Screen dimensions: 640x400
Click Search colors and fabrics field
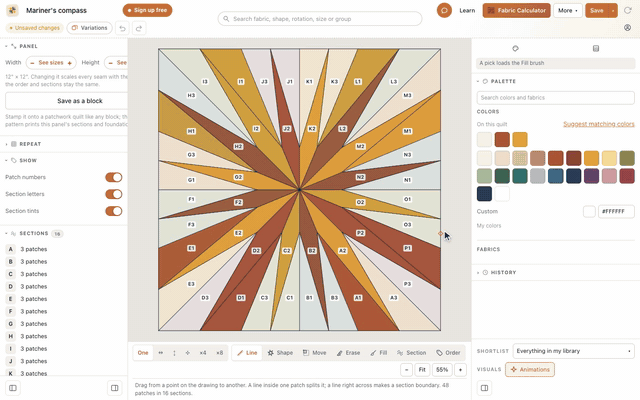coord(556,98)
